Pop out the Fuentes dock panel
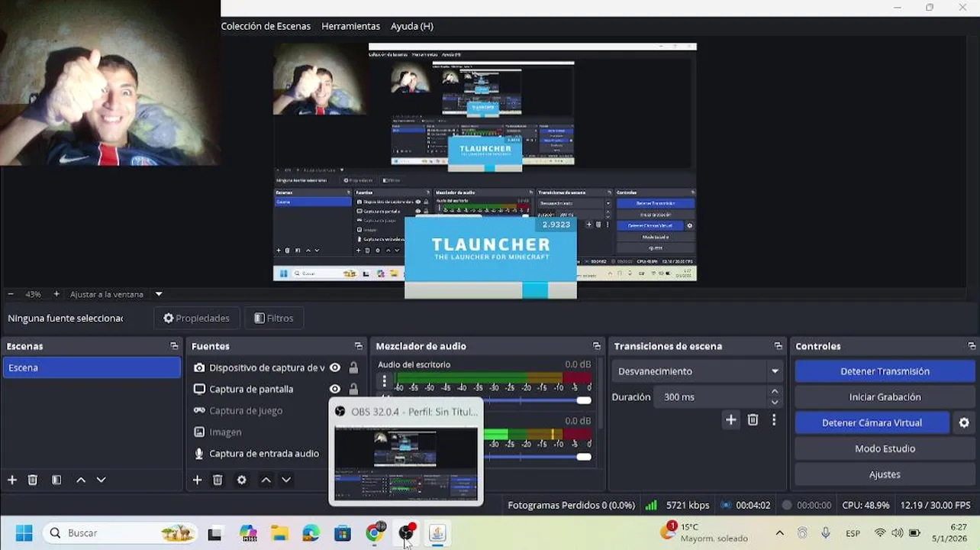 [359, 346]
